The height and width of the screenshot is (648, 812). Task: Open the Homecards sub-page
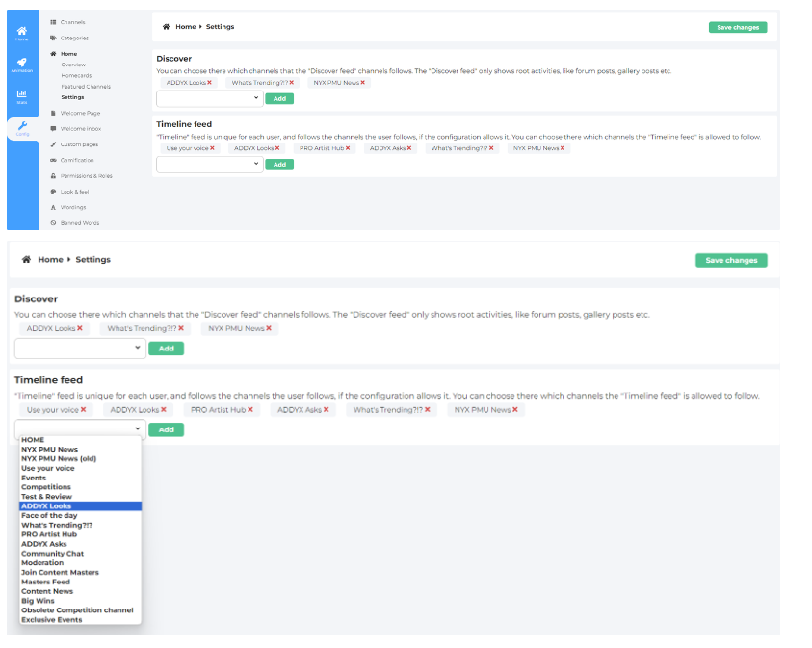[x=78, y=75]
